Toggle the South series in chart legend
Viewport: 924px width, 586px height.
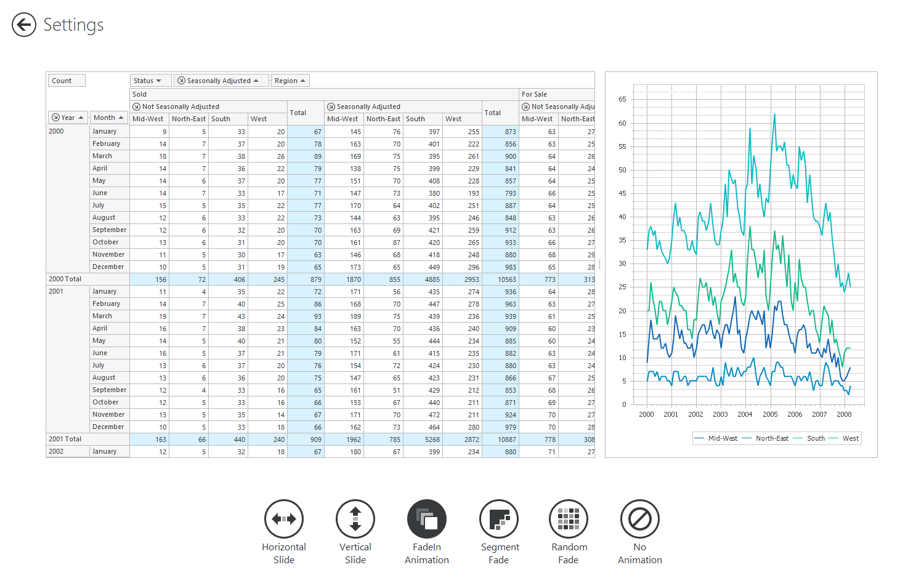click(x=816, y=438)
